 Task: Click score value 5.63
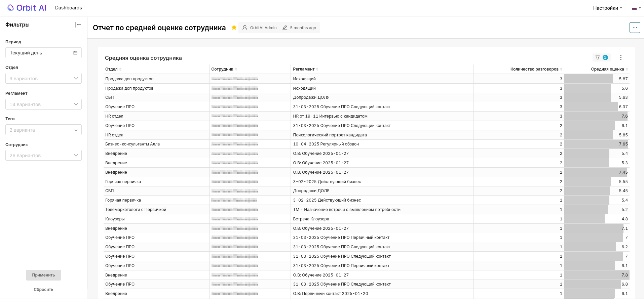[x=623, y=97]
